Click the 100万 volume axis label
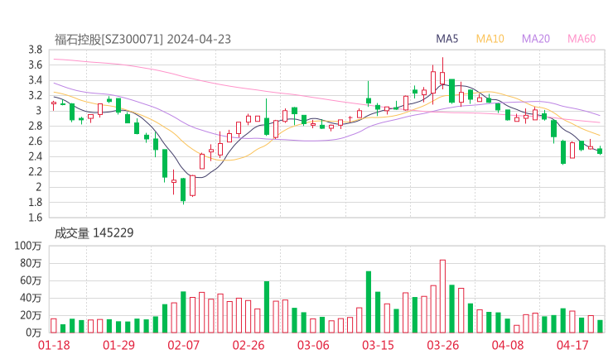The width and height of the screenshot is (613, 364). (x=28, y=246)
